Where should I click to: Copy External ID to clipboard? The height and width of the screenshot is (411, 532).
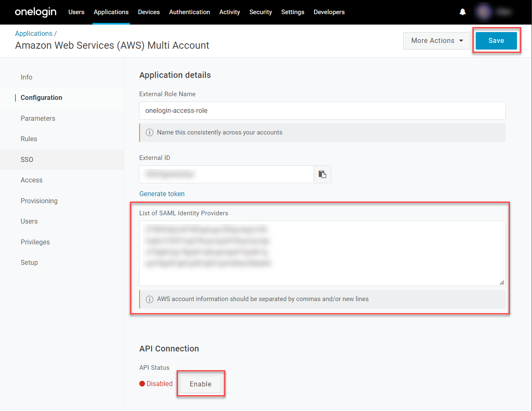coord(322,174)
